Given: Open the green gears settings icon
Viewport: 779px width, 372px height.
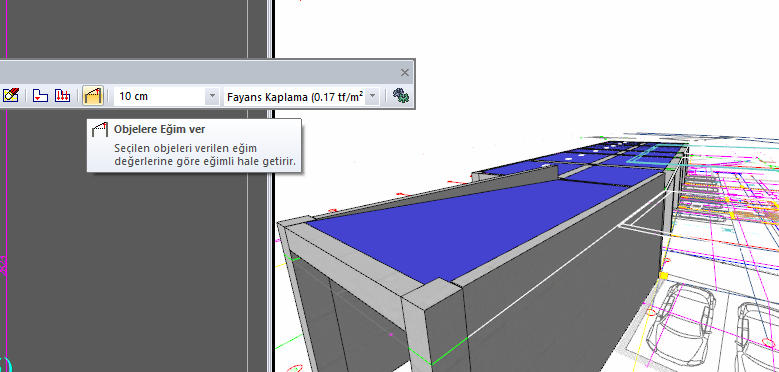Looking at the screenshot, I should (401, 96).
